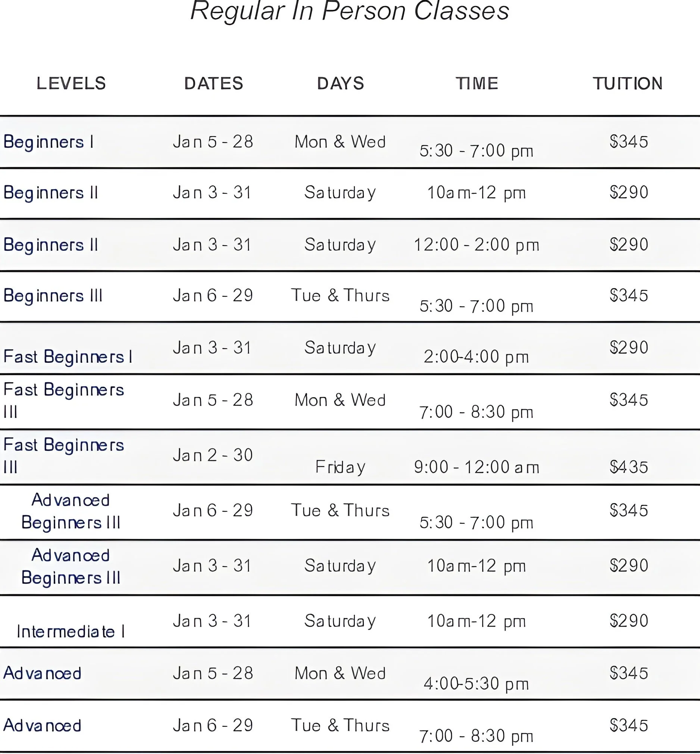The height and width of the screenshot is (754, 700).
Task: Click the Regular In Person Classes heading
Action: tap(350, 10)
